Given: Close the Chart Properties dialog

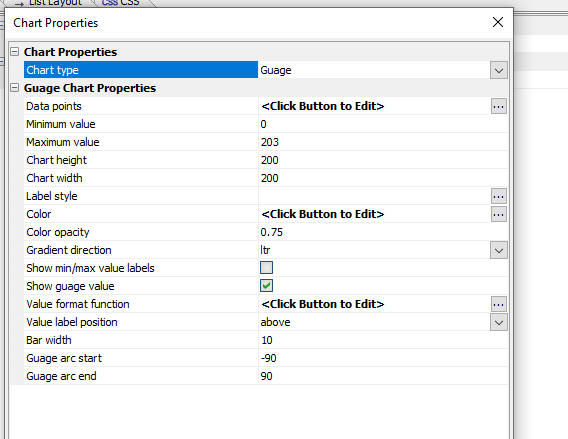Looking at the screenshot, I should 498,22.
